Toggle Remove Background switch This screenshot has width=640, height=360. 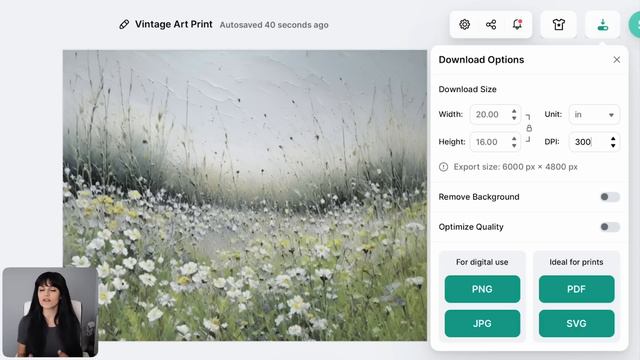point(610,197)
